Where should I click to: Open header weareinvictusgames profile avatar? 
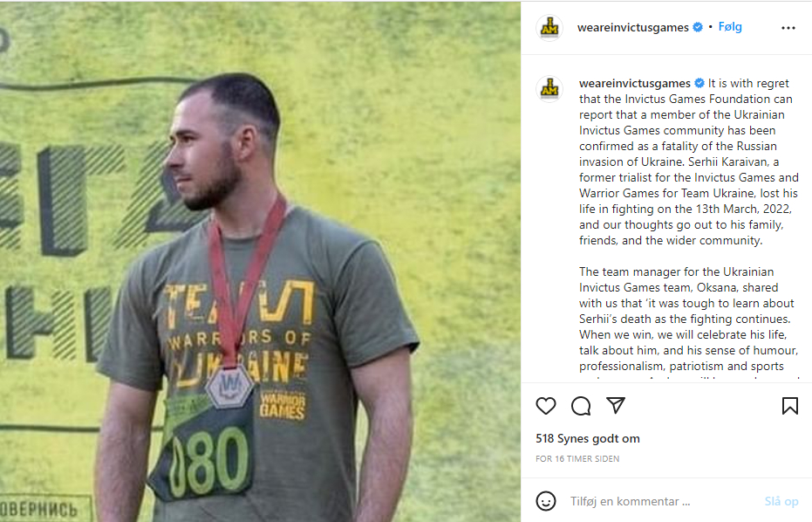pyautogui.click(x=549, y=27)
